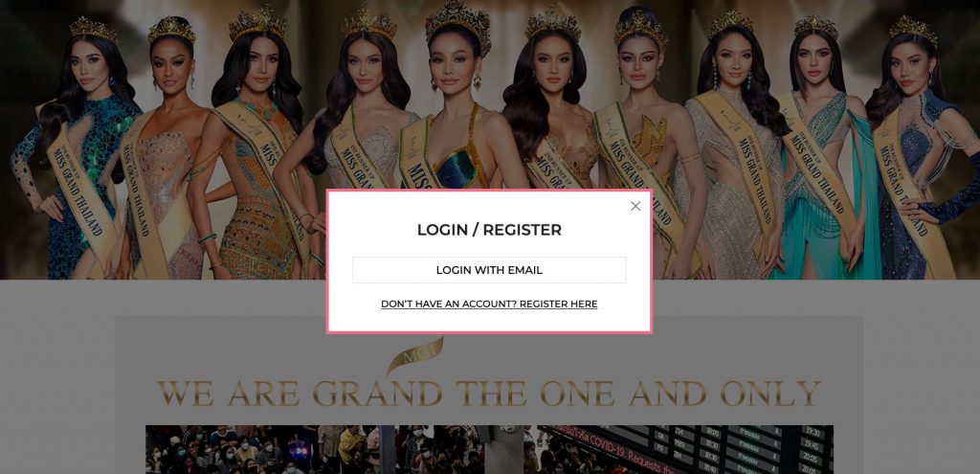Click the far-right contestant's Miss Grand Thailand sash
Viewport: 980px width, 474px height.
pos(909,188)
